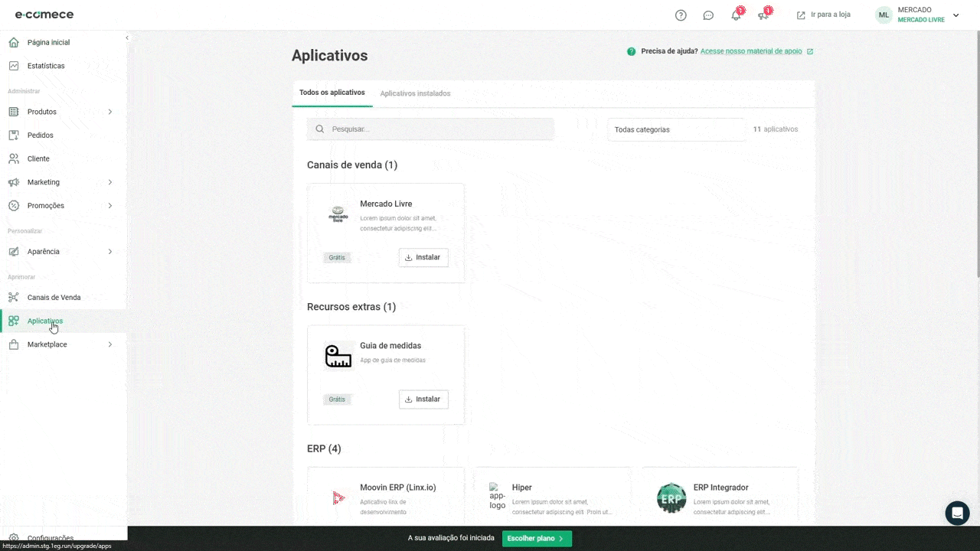Go to Pedidos in the sidebar

coord(40,135)
